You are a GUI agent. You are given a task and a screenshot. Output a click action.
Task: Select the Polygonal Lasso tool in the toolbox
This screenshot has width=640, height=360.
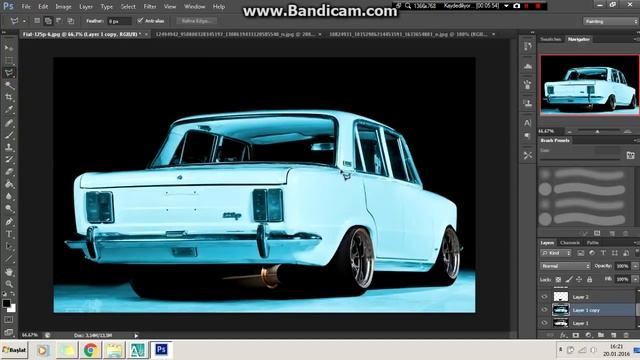(9, 73)
